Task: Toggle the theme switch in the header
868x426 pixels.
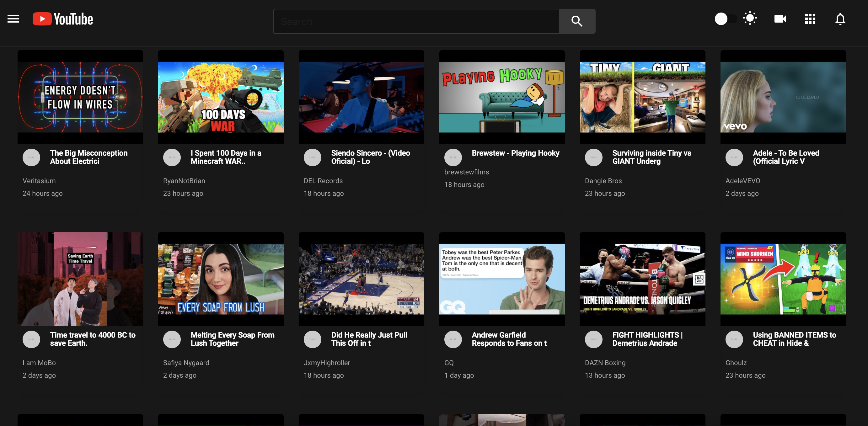Action: (726, 19)
